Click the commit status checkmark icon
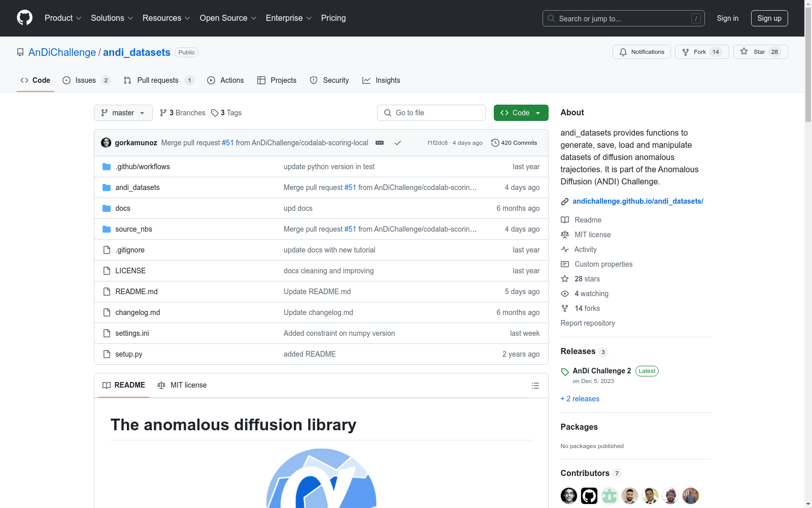 pos(398,143)
